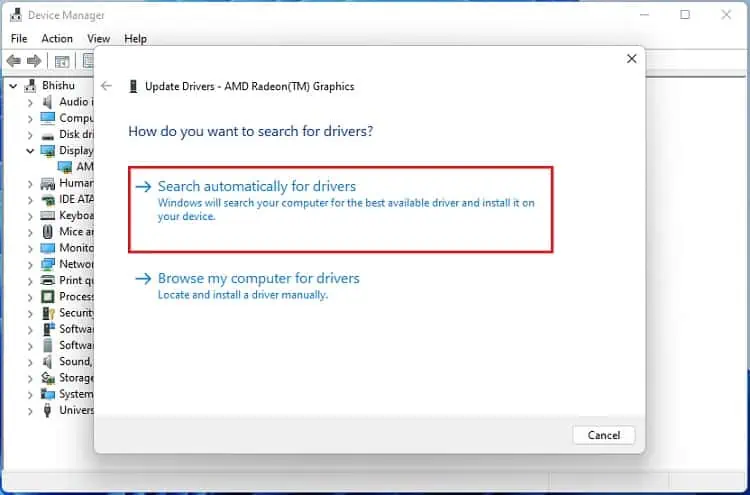Expand the Storage controllers category
The width and height of the screenshot is (750, 495).
(30, 378)
